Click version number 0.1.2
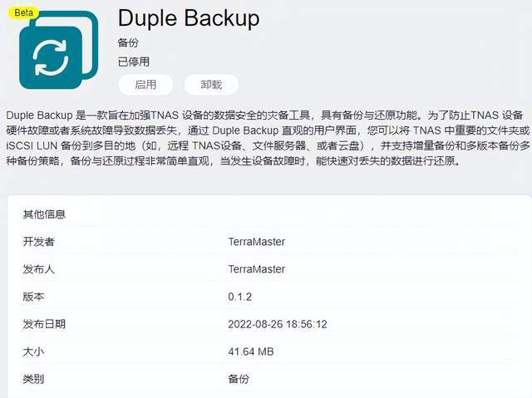 click(x=240, y=297)
